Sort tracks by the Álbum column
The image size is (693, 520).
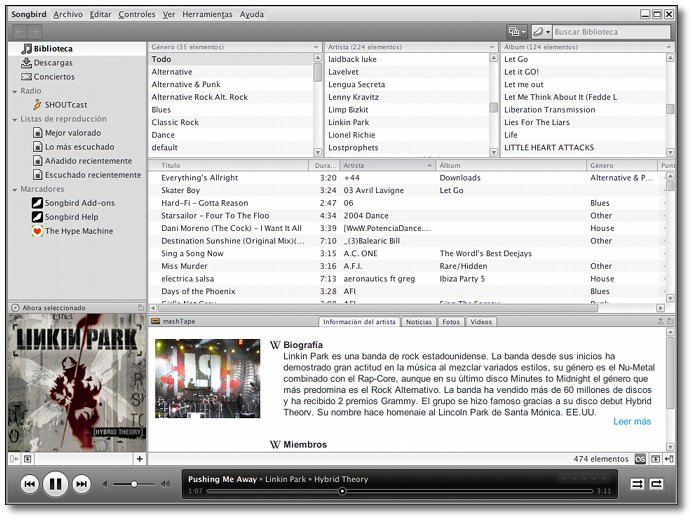point(511,166)
